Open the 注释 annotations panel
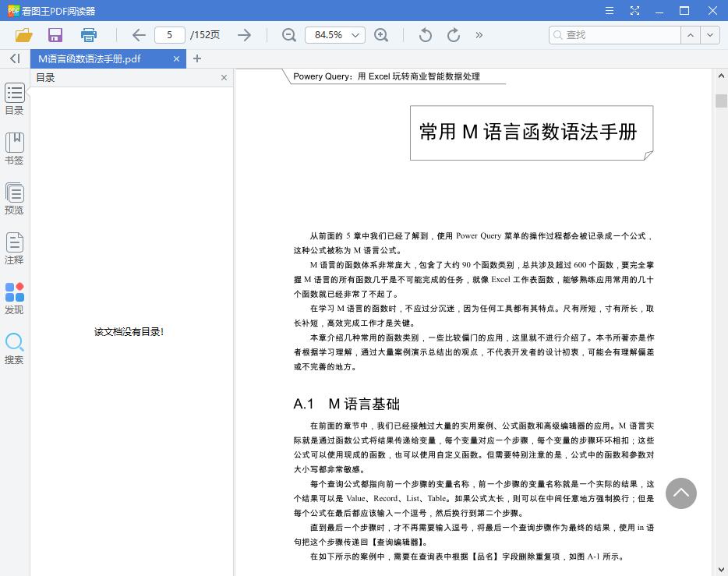This screenshot has height=576, width=728. coord(14,248)
